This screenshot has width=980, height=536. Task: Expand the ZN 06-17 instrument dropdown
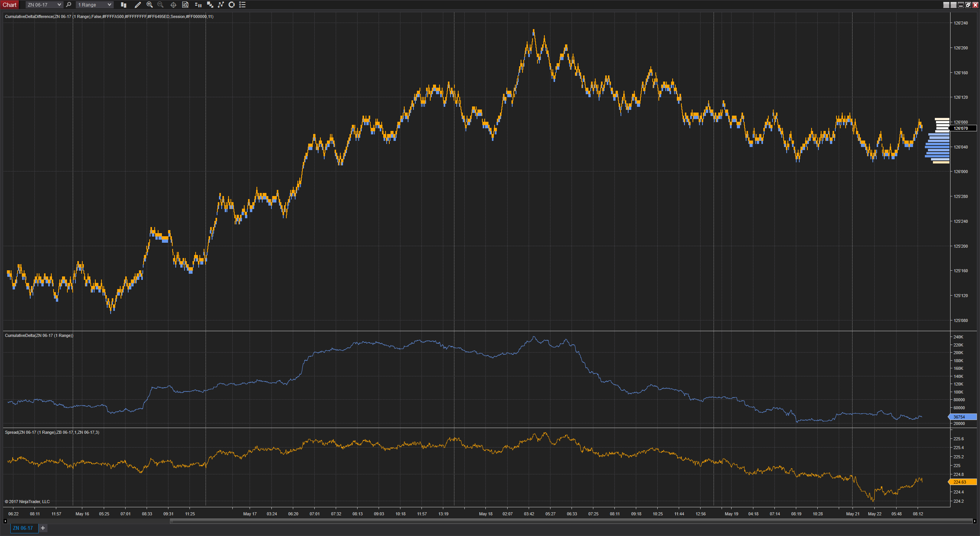(x=44, y=5)
